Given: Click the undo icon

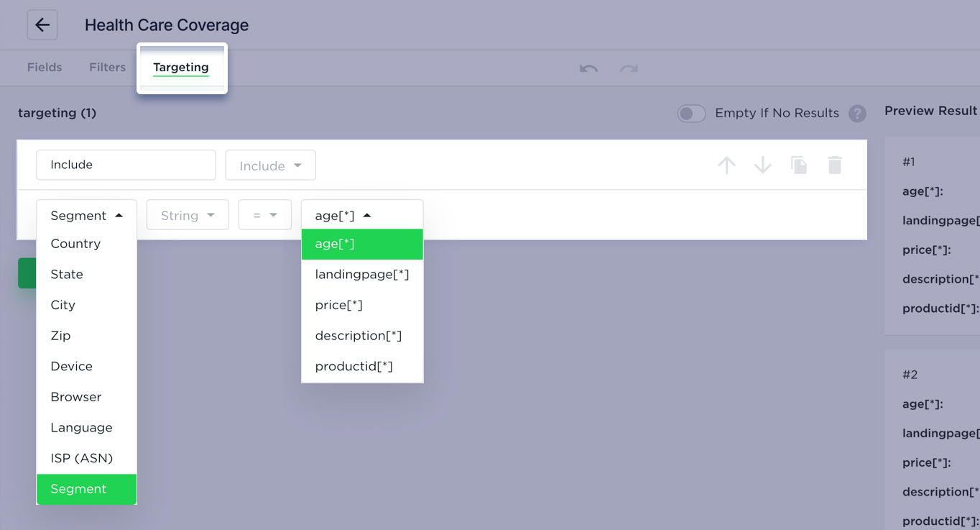Looking at the screenshot, I should pos(588,69).
